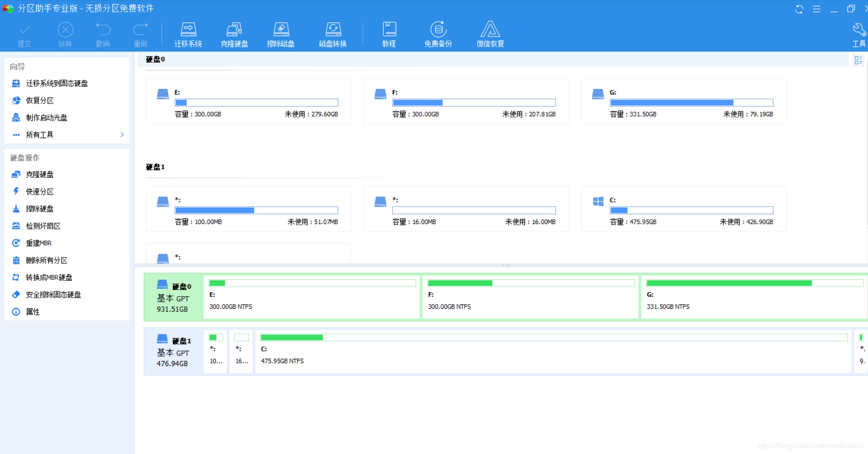Click the splitter handle dots between panels
The width and height of the screenshot is (868, 454).
click(x=506, y=265)
